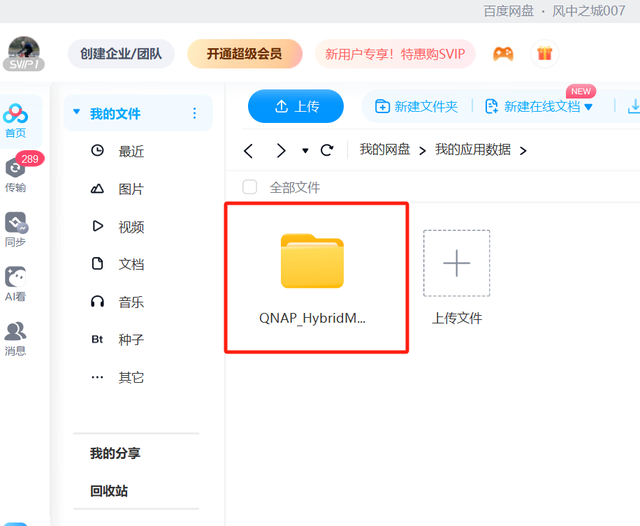Open the 同步 sync section
640x526 pixels.
(x=16, y=229)
